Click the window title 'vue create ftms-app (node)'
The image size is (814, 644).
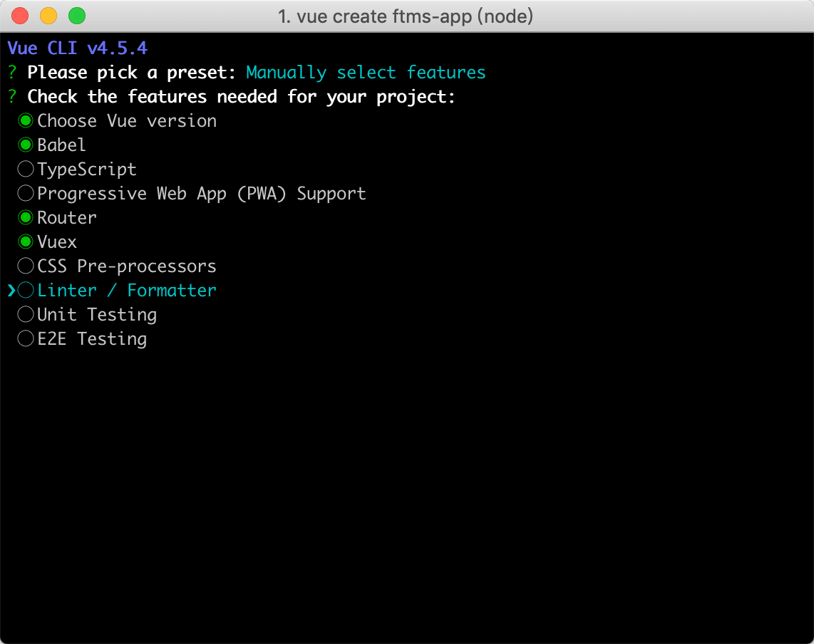(406, 16)
